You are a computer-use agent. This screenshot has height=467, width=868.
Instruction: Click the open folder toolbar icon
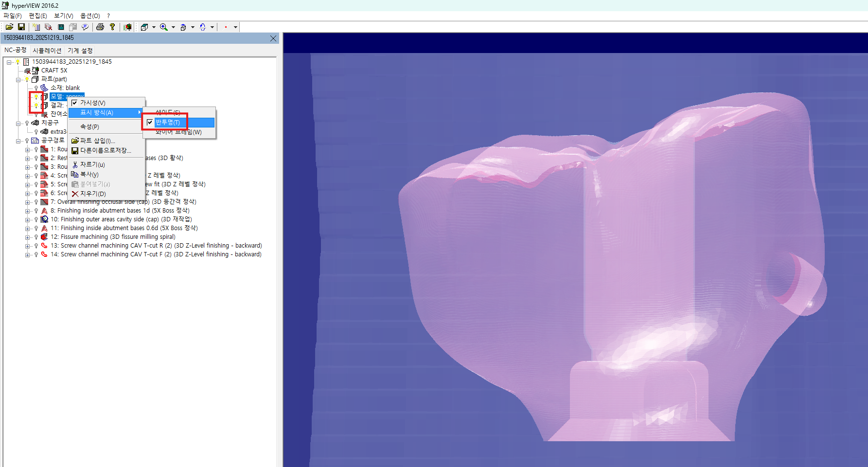click(9, 27)
